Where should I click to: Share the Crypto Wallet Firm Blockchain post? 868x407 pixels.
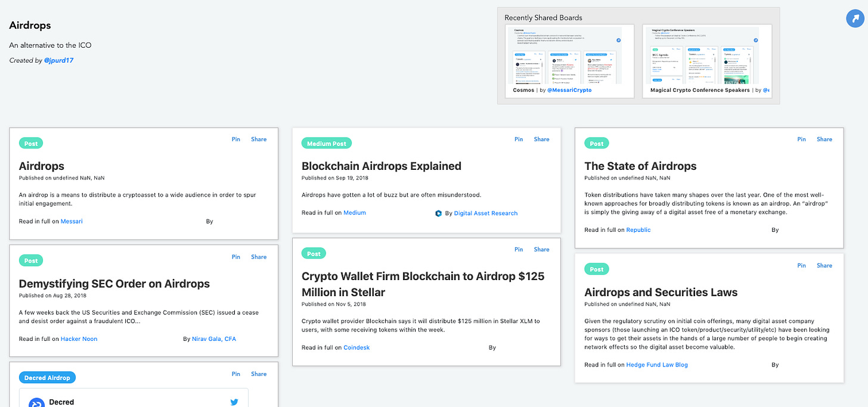[x=541, y=250]
